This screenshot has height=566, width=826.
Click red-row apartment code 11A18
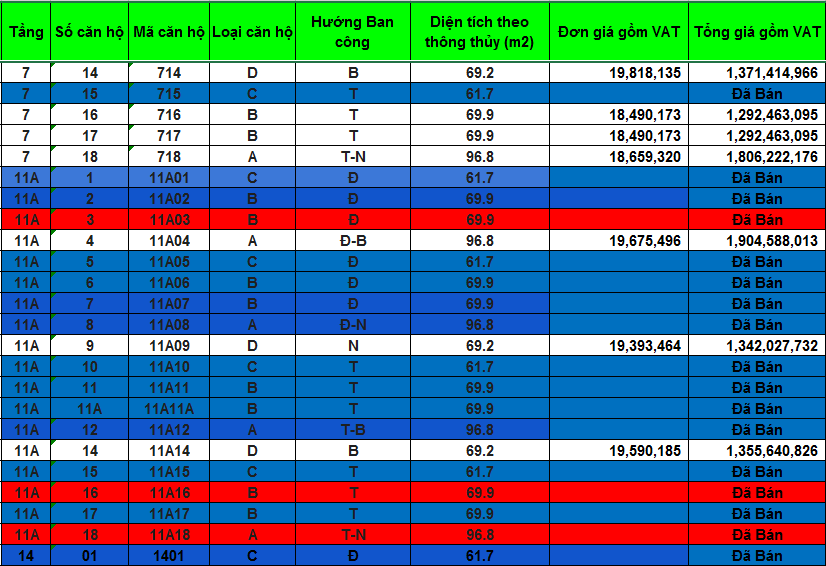(169, 534)
